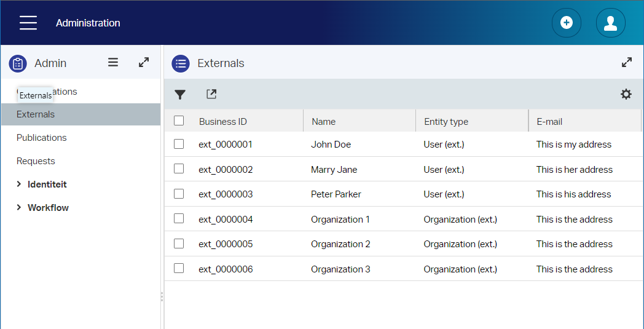The image size is (644, 329).
Task: Expand the Workflow tree node
Action: click(19, 208)
